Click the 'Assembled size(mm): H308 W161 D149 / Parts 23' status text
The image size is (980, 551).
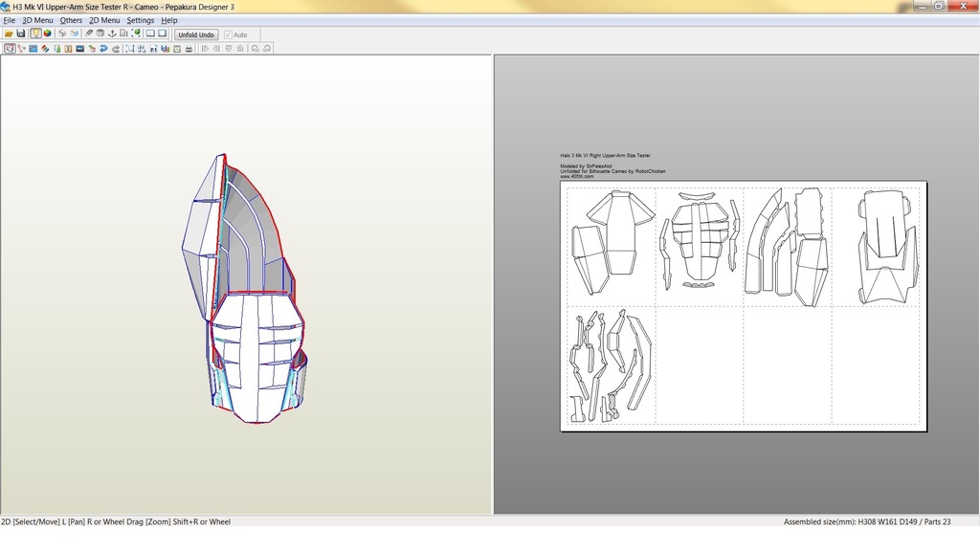(x=867, y=521)
